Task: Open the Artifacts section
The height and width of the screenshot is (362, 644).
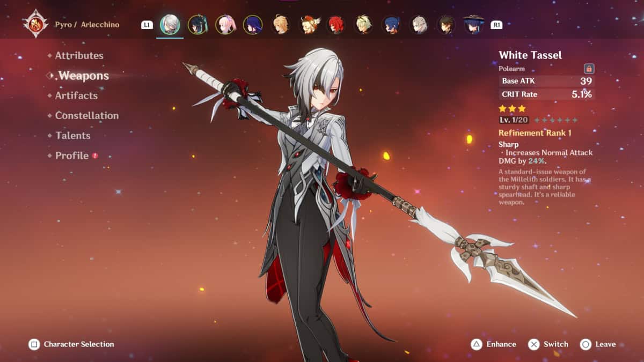Action: [76, 95]
